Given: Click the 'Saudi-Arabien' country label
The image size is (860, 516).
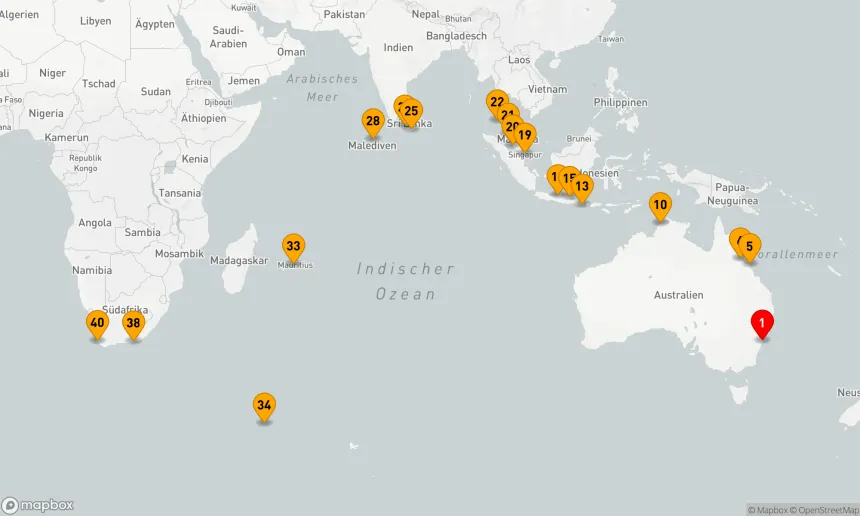Looking at the screenshot, I should point(228,37).
